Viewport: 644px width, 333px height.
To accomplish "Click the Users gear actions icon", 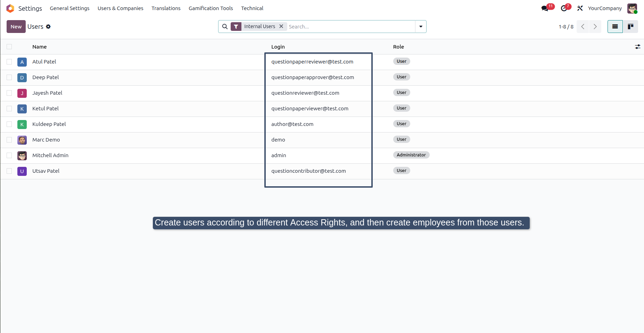I will coord(48,26).
